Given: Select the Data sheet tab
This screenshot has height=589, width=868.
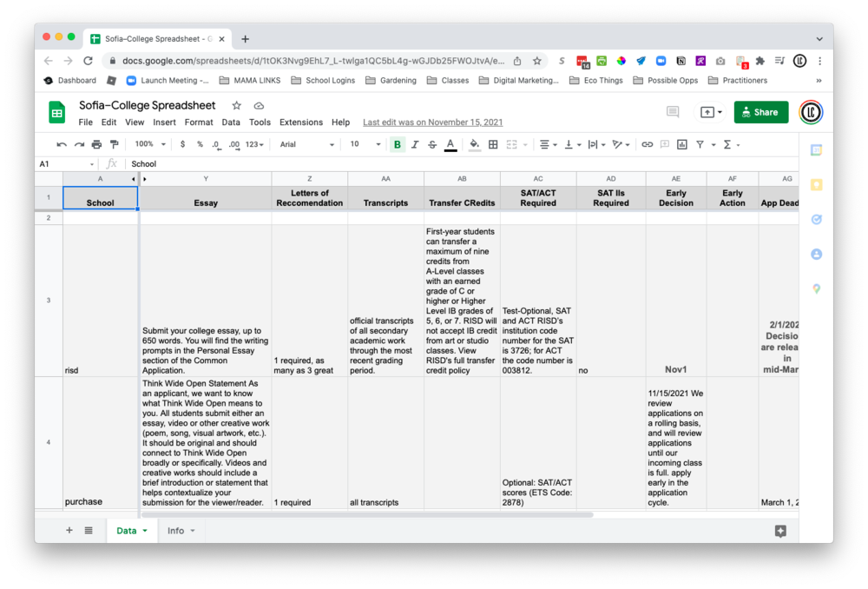Looking at the screenshot, I should [x=131, y=531].
